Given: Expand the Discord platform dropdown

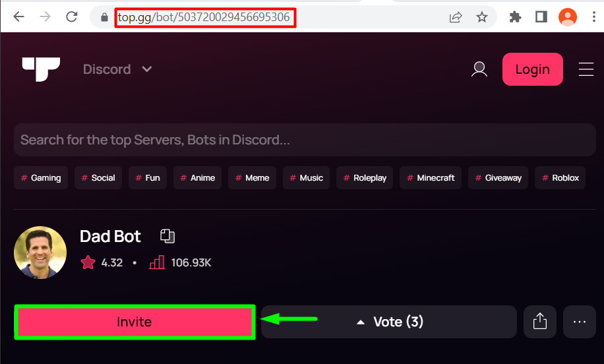Looking at the screenshot, I should 117,69.
